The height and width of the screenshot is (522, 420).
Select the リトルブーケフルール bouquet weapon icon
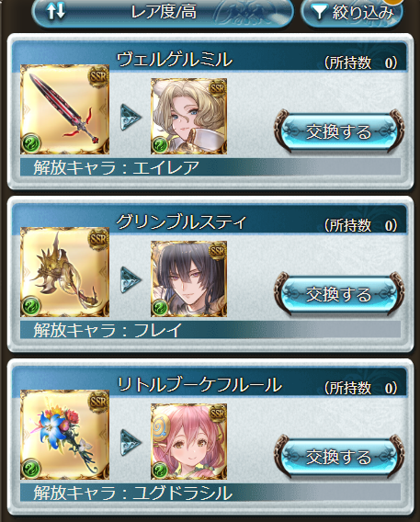pyautogui.click(x=65, y=435)
